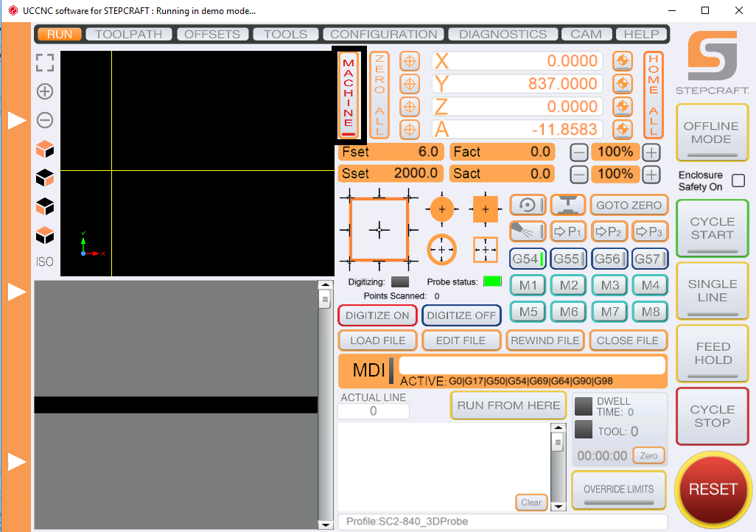Select G55 work offset
This screenshot has width=756, height=532.
click(x=568, y=259)
